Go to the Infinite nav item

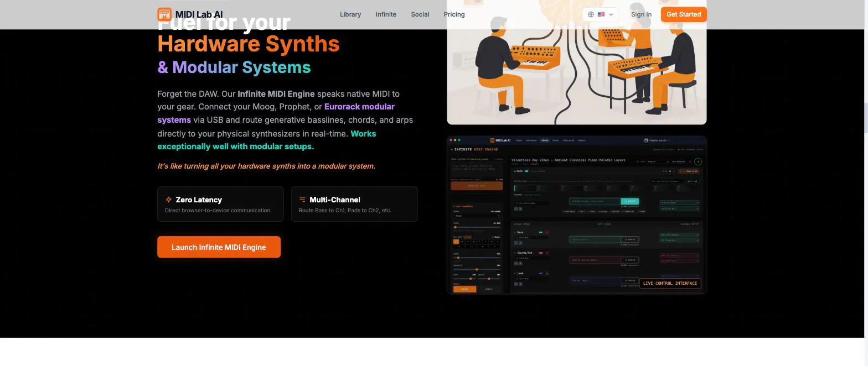pyautogui.click(x=386, y=14)
